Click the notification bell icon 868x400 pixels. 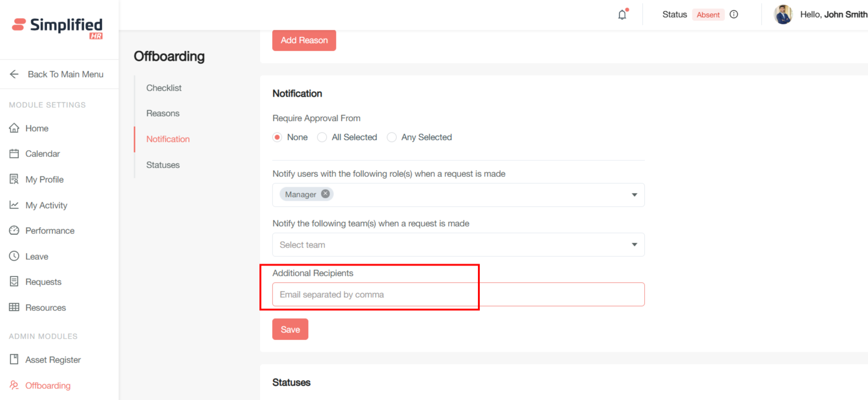622,15
